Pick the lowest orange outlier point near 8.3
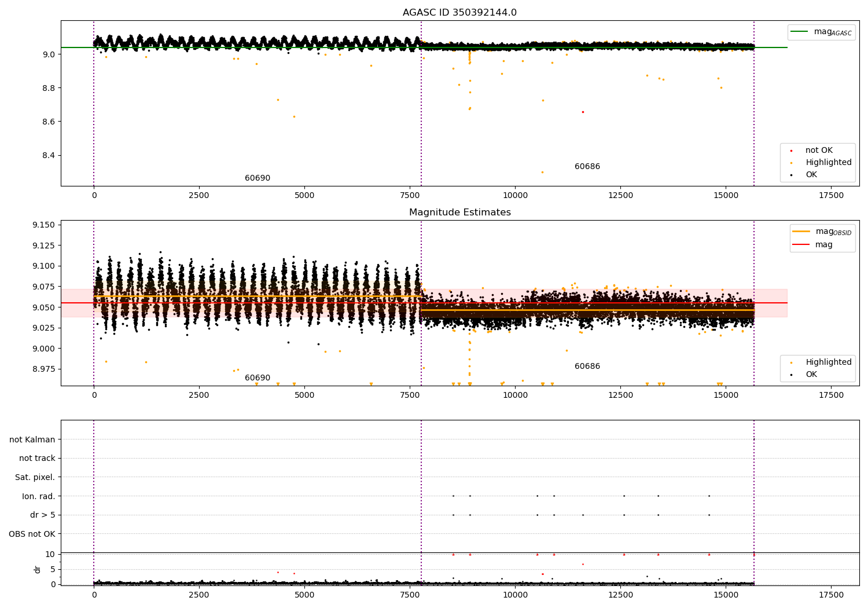The width and height of the screenshot is (868, 608). pos(542,172)
